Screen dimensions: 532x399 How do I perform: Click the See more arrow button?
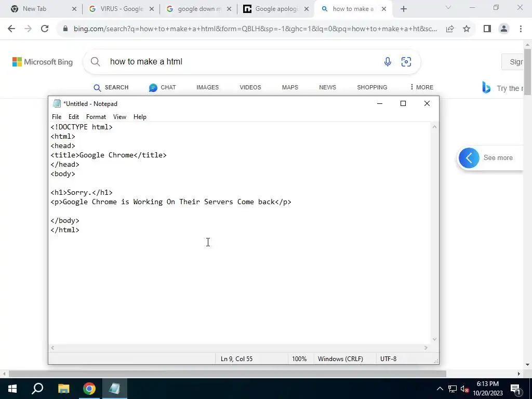click(469, 158)
